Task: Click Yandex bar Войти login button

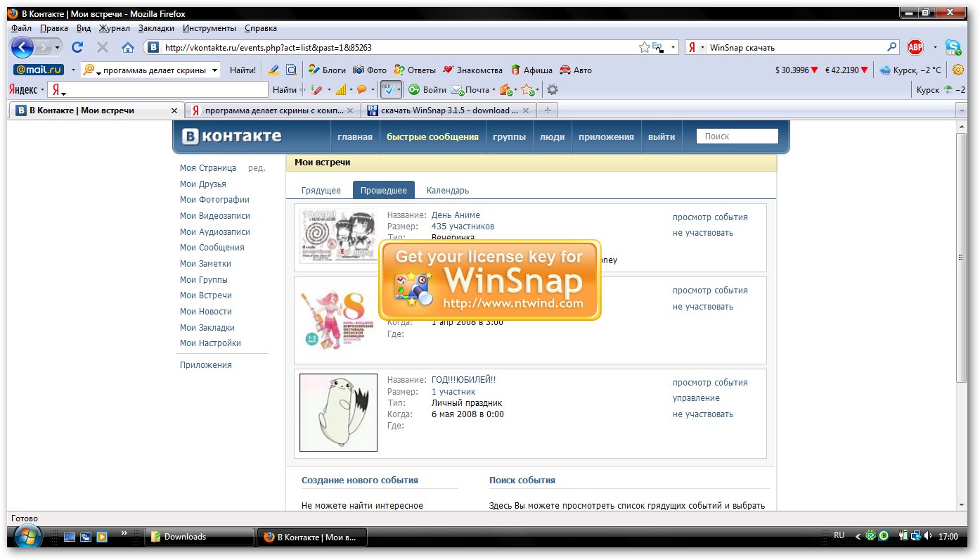Action: pyautogui.click(x=427, y=89)
